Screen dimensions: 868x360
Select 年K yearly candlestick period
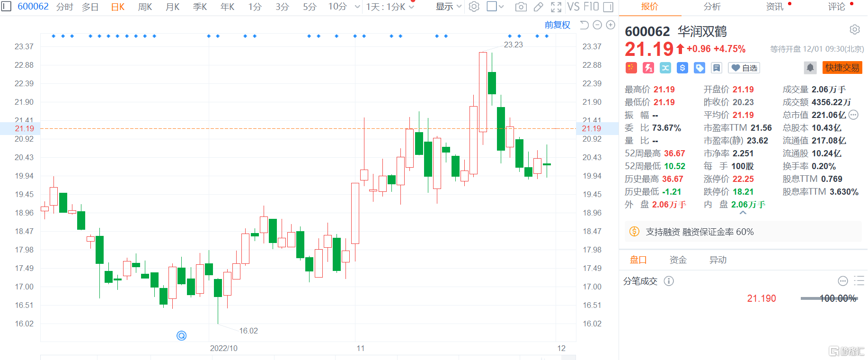tap(228, 7)
